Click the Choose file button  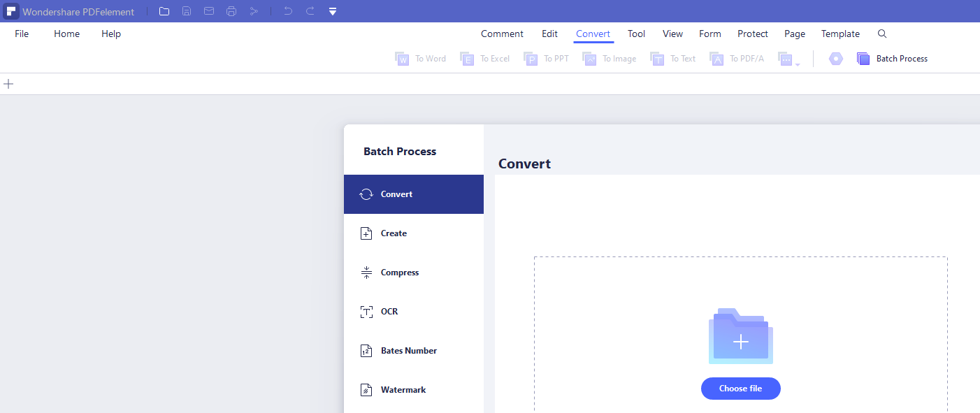click(x=741, y=389)
